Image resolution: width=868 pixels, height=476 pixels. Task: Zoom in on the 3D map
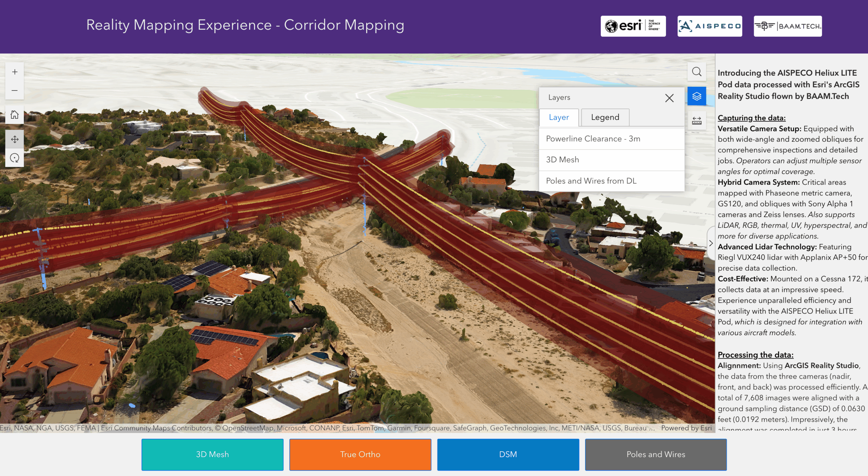(x=15, y=72)
